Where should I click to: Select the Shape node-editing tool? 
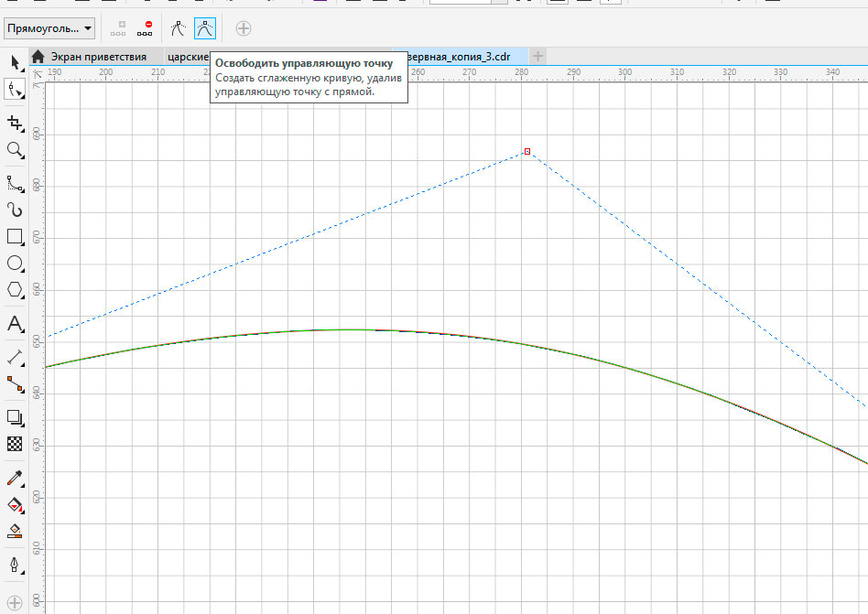pos(15,90)
